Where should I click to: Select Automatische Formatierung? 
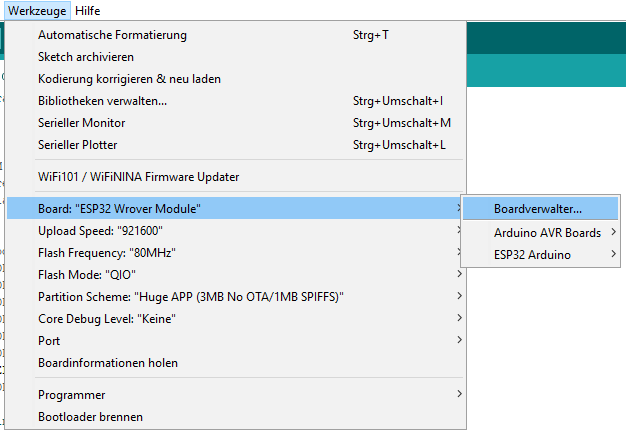click(x=236, y=35)
